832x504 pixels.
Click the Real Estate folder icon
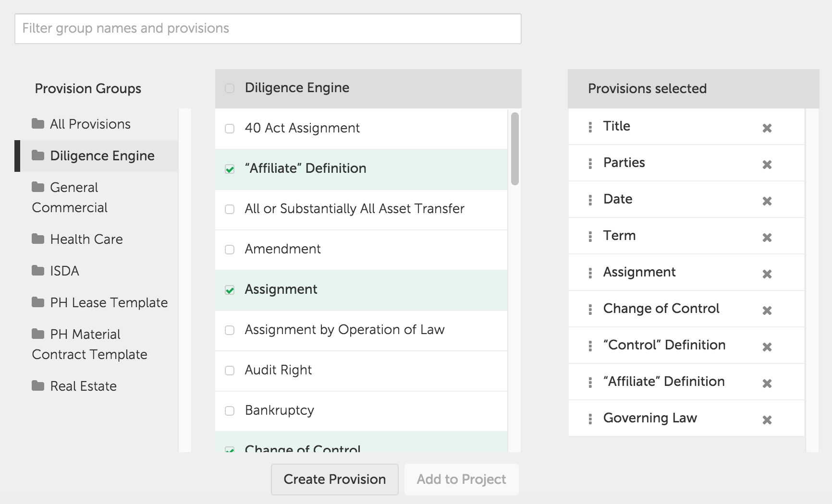tap(38, 386)
